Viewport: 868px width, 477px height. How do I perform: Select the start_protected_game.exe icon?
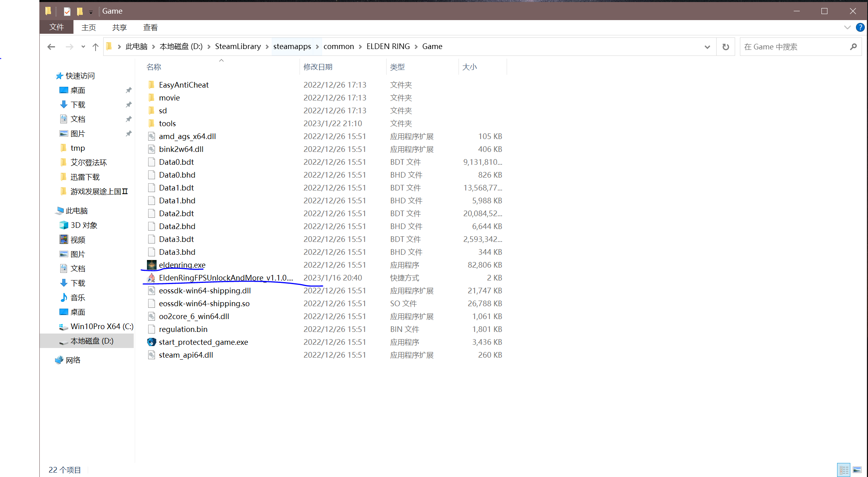coord(151,342)
